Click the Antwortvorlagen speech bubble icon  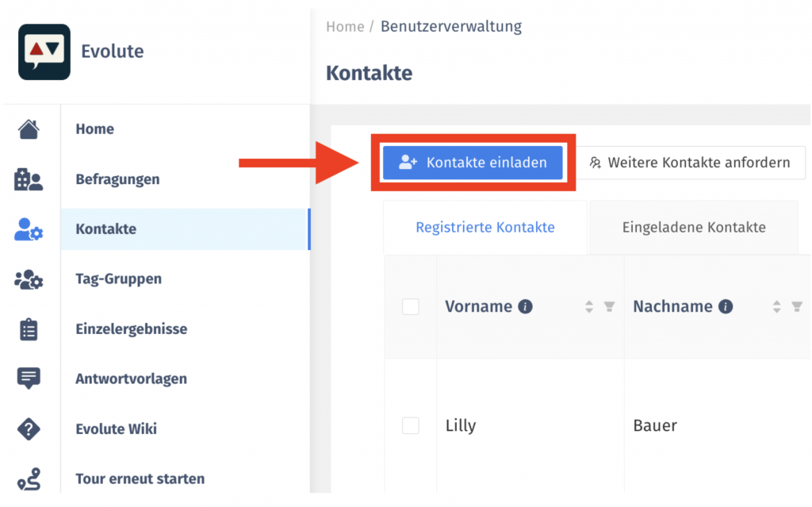coord(29,378)
